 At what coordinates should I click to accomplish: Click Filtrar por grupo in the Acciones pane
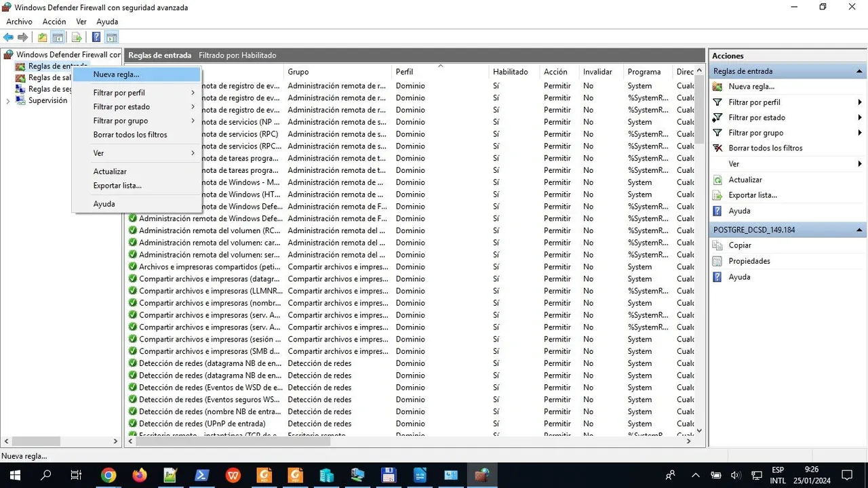755,134
